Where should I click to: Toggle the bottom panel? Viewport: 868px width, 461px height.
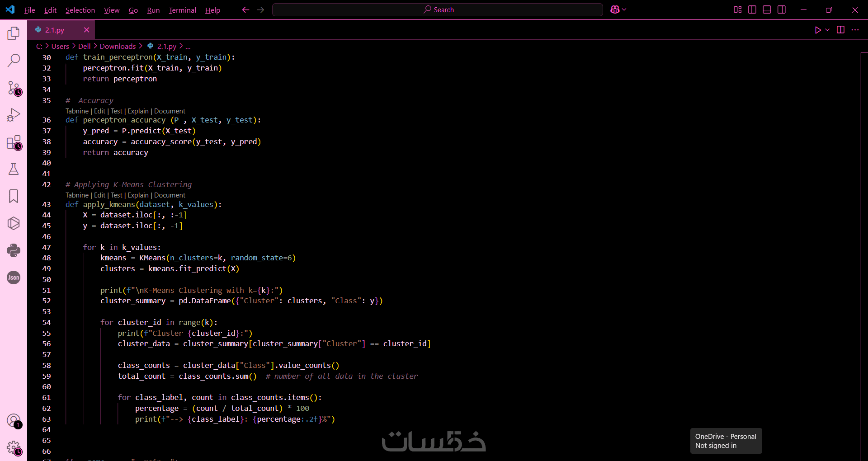pos(767,9)
